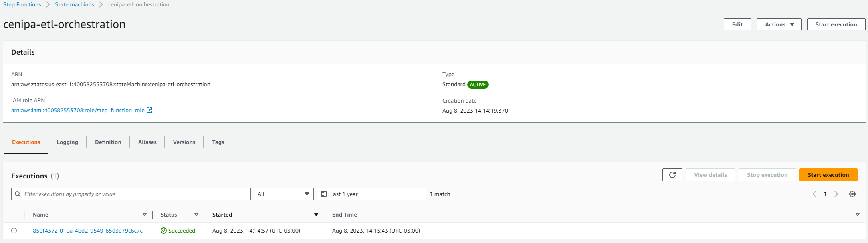Switch to the Executions tab
Image resolution: width=868 pixels, height=243 pixels.
(x=26, y=142)
